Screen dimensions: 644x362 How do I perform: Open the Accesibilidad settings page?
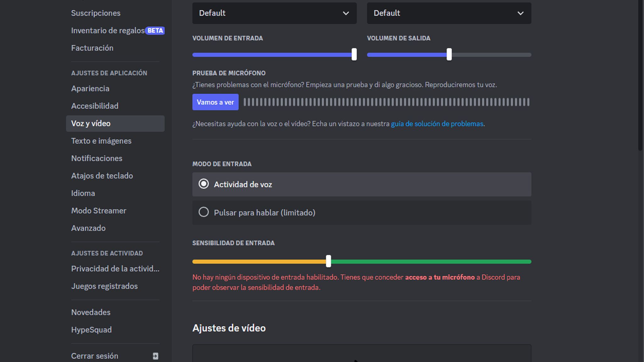[x=95, y=106]
